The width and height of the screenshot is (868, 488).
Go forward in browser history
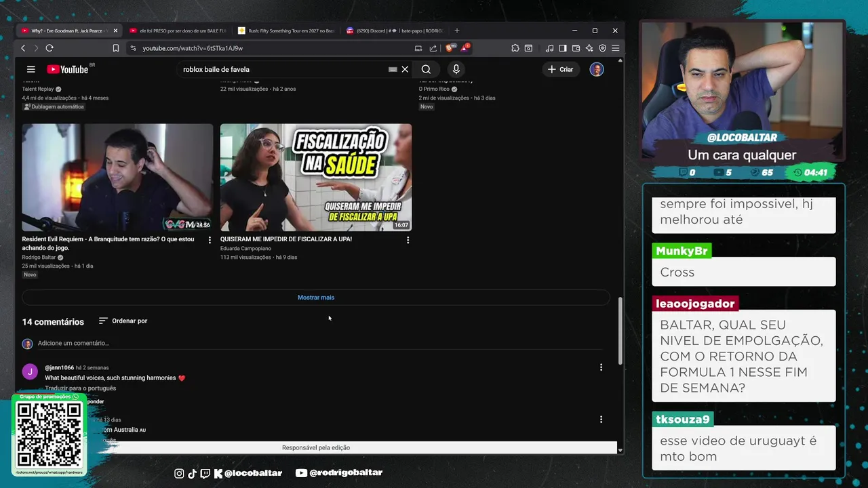[36, 48]
